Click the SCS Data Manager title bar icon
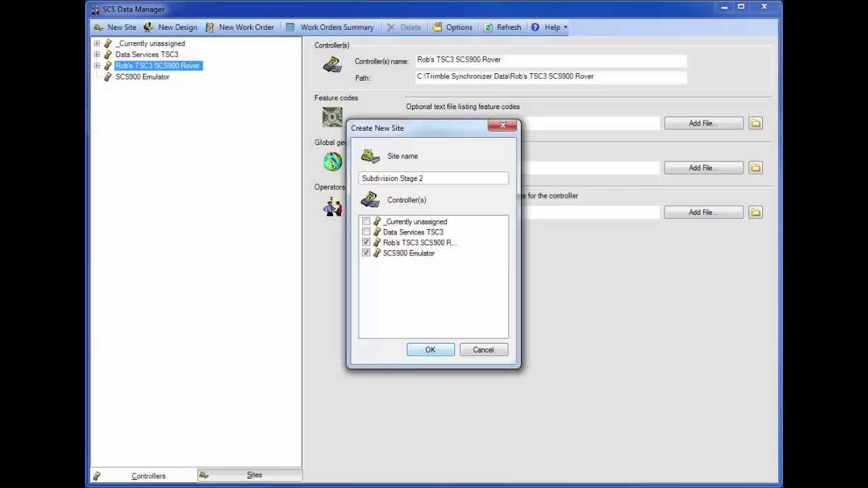 96,9
